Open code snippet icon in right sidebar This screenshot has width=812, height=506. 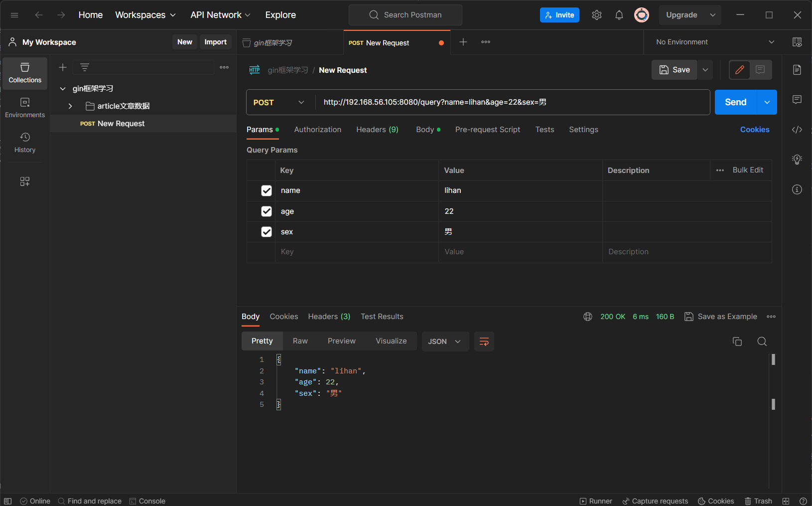tap(797, 130)
